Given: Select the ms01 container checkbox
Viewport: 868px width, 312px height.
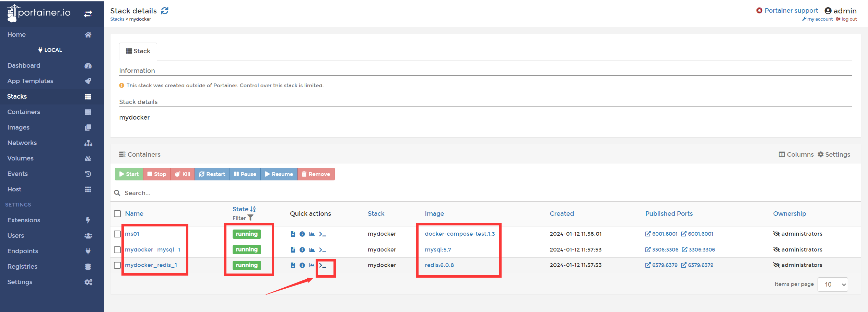Looking at the screenshot, I should pos(117,234).
